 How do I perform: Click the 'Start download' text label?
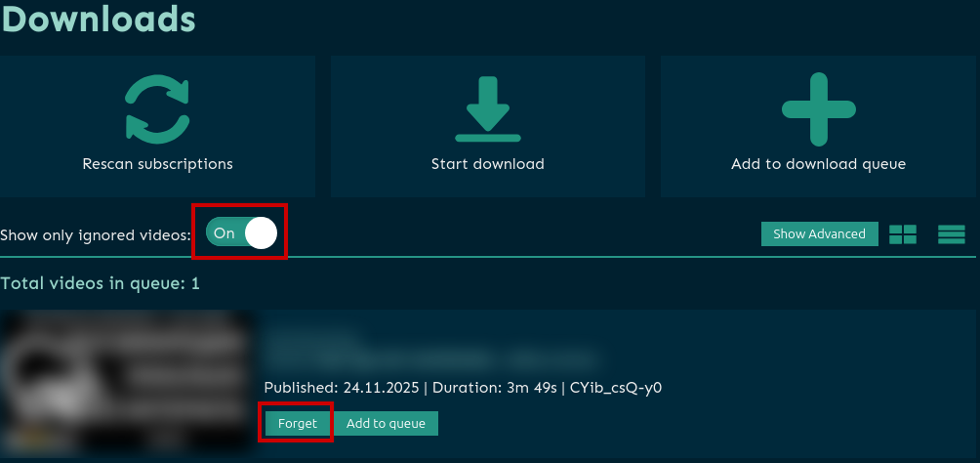coord(487,164)
